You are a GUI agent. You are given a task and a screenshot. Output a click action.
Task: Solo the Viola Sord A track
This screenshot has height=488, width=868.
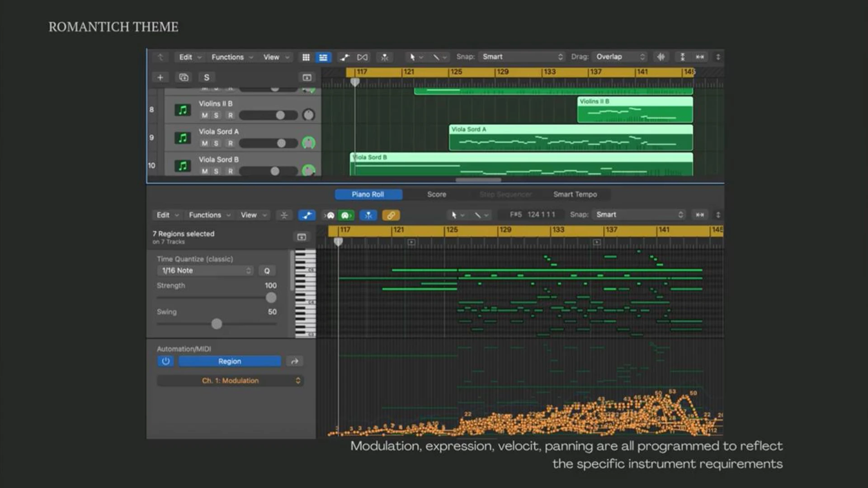pos(216,144)
